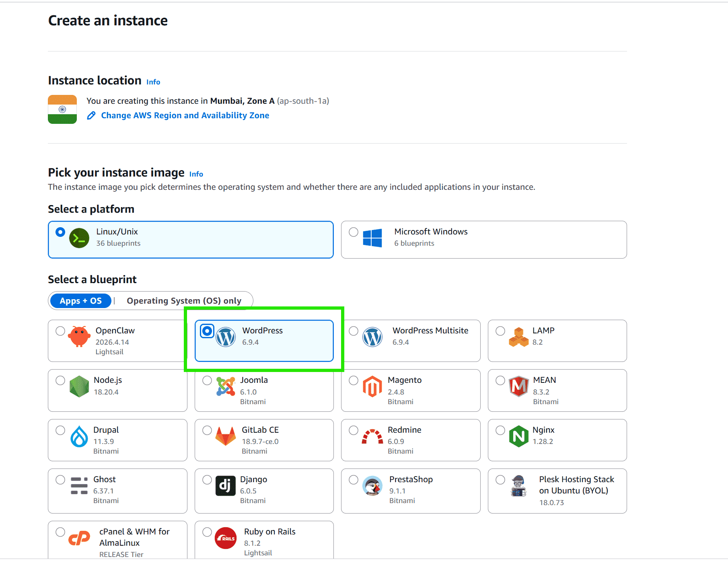Image resolution: width=728 pixels, height=563 pixels.
Task: Open Info link beside Instance location
Action: click(x=153, y=82)
